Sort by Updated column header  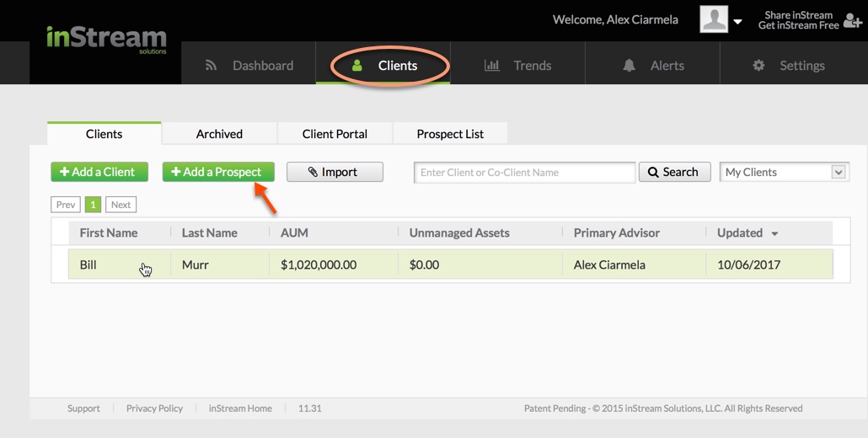click(x=740, y=232)
